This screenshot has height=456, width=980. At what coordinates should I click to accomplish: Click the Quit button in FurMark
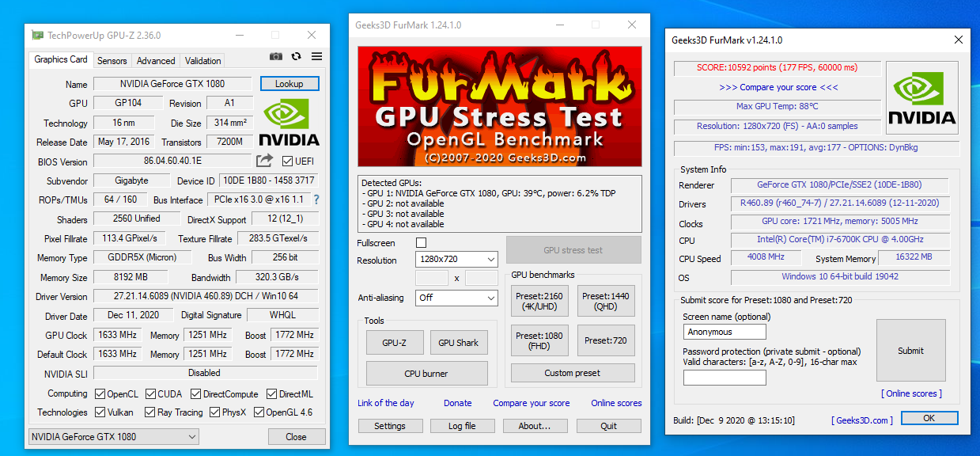point(608,426)
